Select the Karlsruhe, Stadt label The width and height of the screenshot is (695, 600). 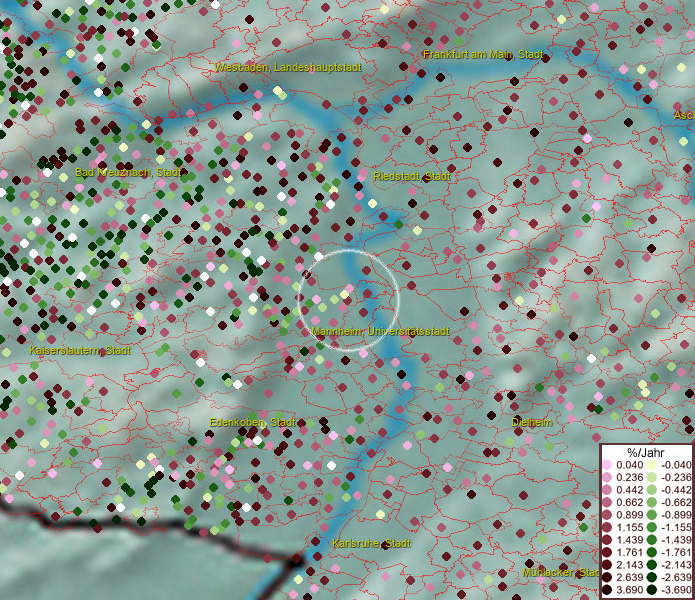[x=371, y=543]
